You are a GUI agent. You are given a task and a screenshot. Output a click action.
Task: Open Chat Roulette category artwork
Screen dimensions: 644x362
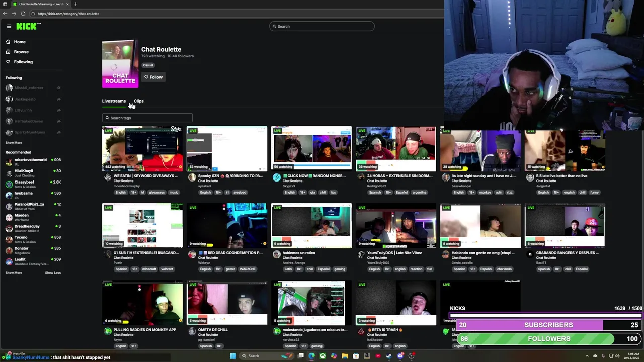click(x=120, y=64)
